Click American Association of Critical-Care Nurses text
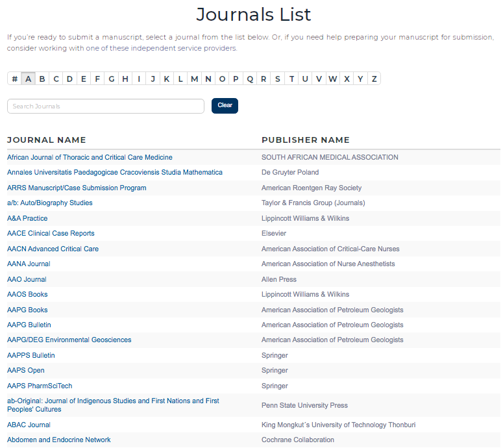 point(330,249)
